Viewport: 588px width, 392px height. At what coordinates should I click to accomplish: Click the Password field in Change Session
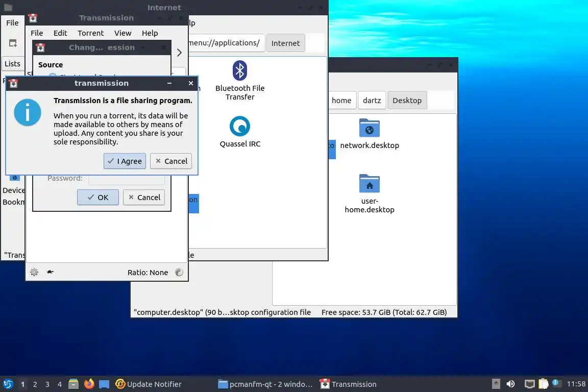tap(127, 179)
